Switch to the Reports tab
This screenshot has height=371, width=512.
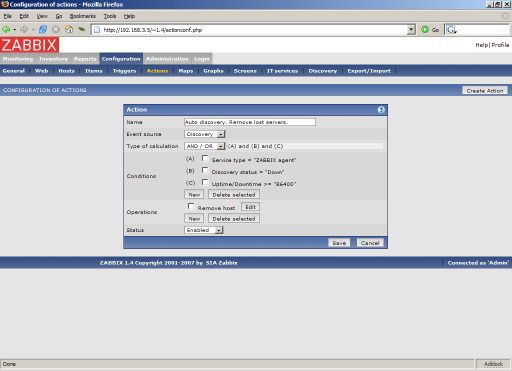(85, 59)
